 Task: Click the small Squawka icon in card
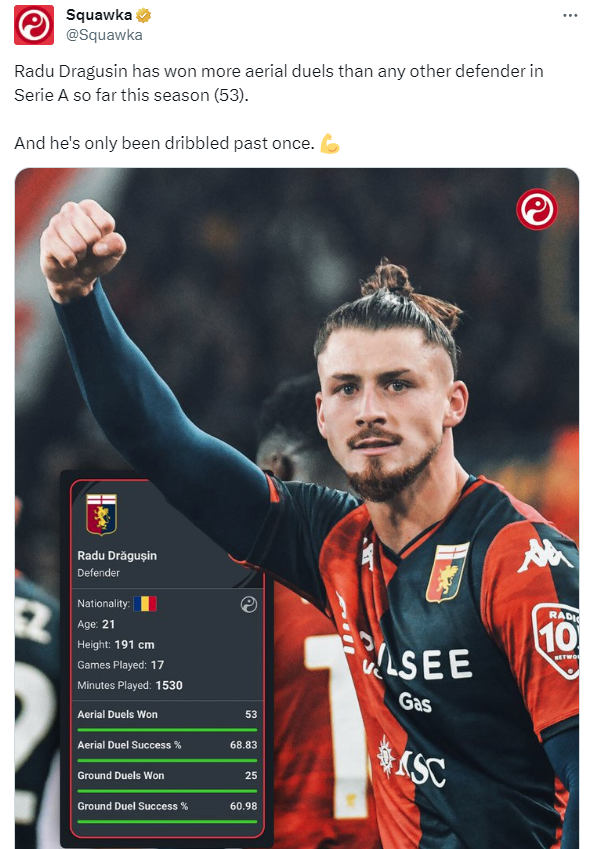click(x=249, y=605)
